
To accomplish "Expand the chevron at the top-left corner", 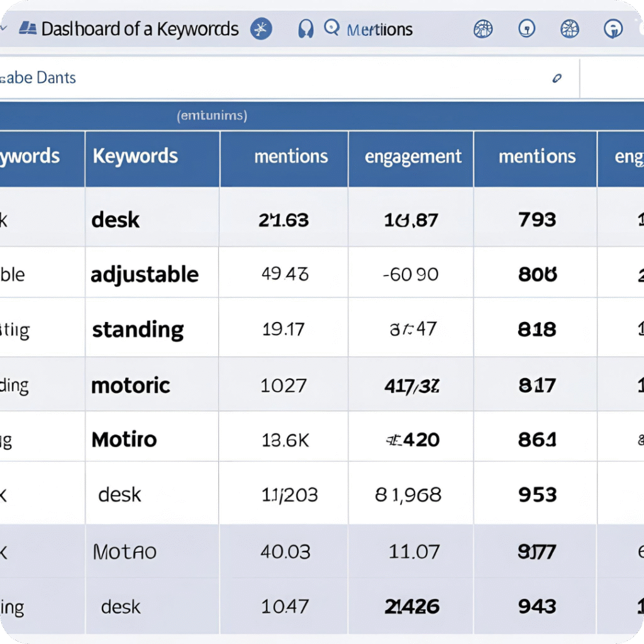I will tap(4, 29).
